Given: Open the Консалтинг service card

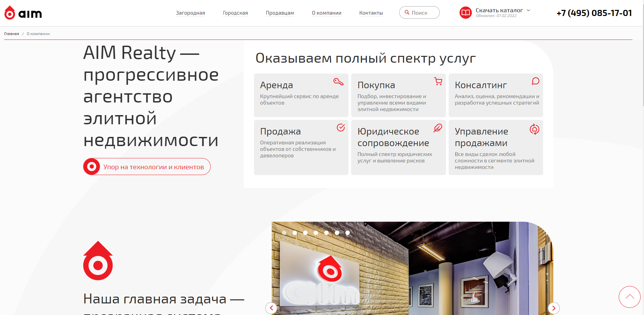Looking at the screenshot, I should (496, 95).
